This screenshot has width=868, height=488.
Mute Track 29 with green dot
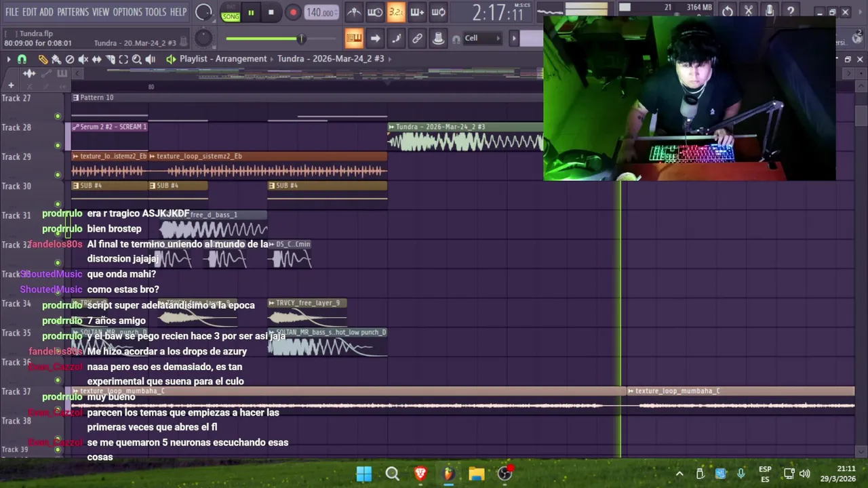click(58, 175)
